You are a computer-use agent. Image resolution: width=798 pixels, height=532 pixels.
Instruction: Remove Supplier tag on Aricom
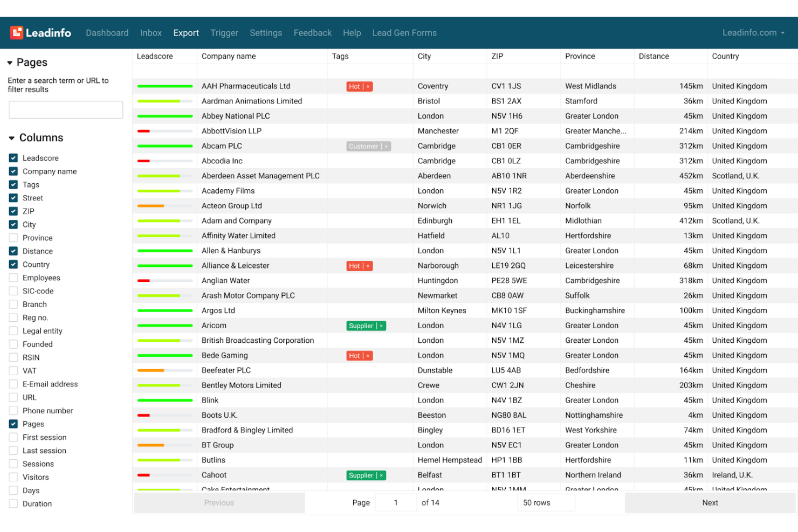(381, 326)
